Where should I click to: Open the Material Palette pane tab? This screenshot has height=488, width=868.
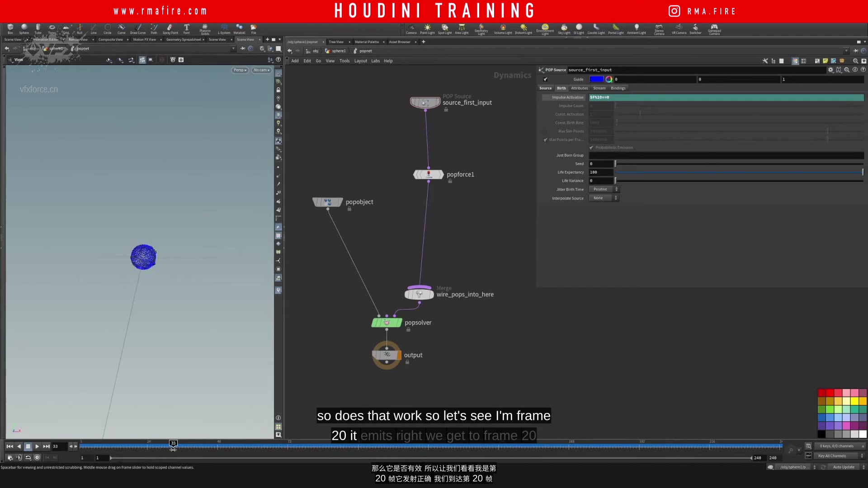click(367, 42)
